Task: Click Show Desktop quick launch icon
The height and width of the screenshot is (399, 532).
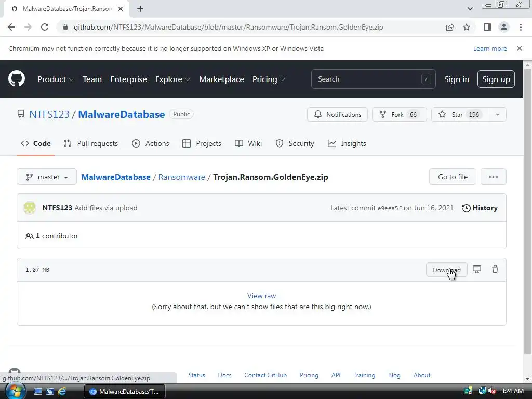Action: coord(38,392)
